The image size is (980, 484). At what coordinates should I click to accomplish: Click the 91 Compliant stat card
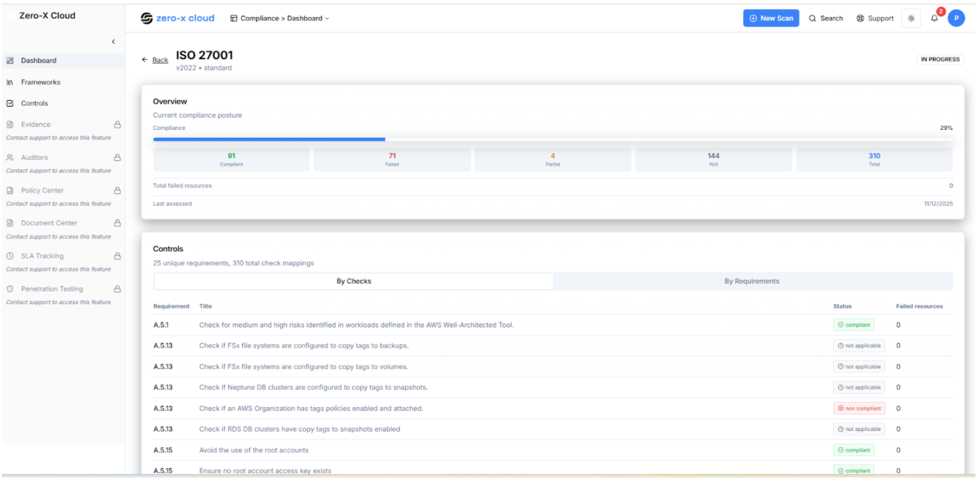pyautogui.click(x=231, y=159)
